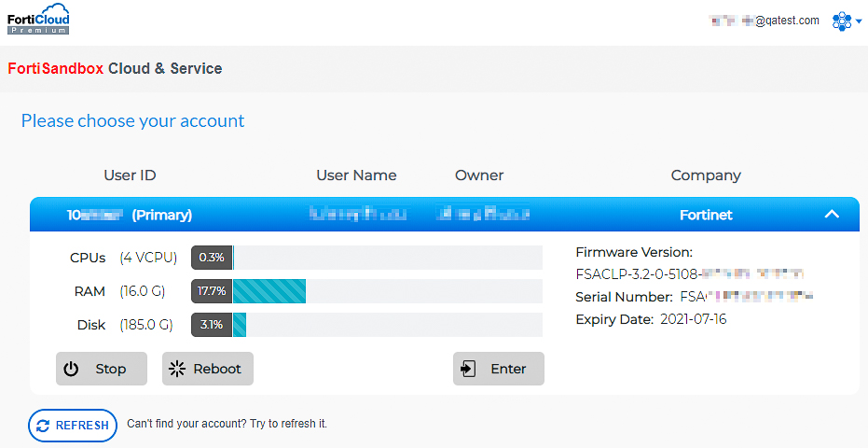The height and width of the screenshot is (448, 868).
Task: Click the Owner column header
Action: (x=479, y=175)
